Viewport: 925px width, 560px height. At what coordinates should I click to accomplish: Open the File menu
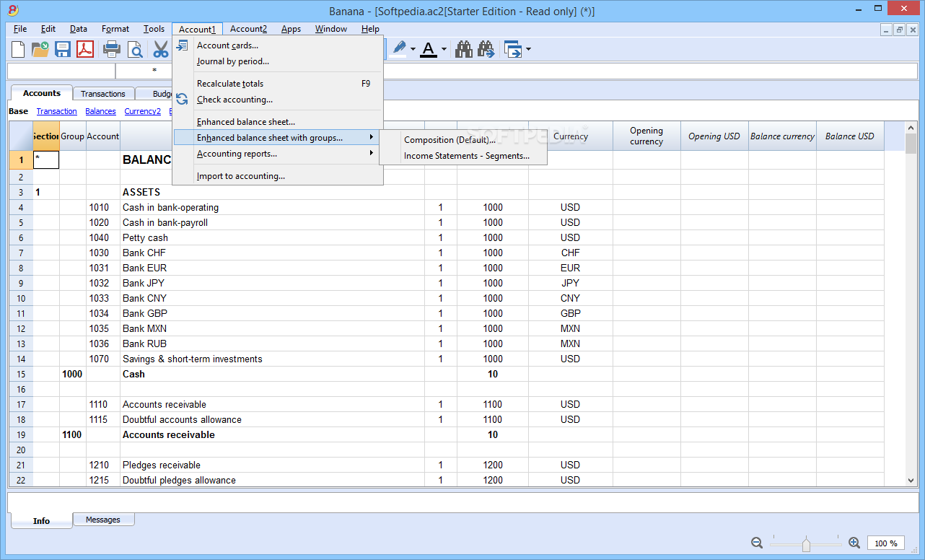click(x=20, y=29)
